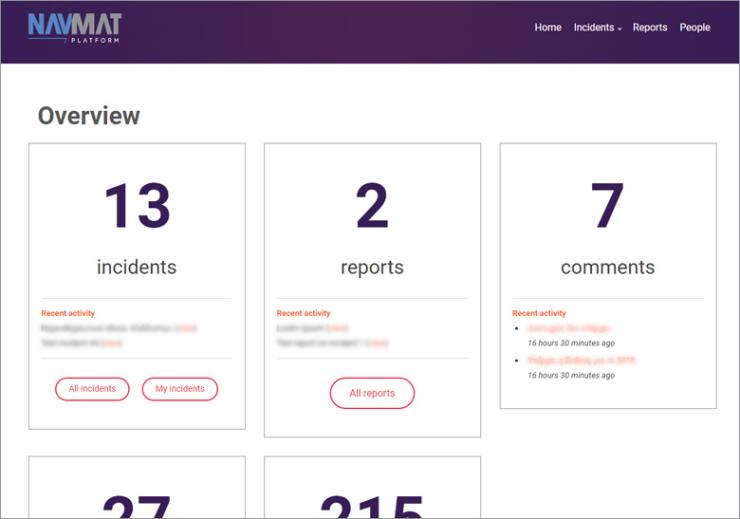Click Recent activity label in incidents card
The width and height of the screenshot is (740, 519).
tap(68, 313)
